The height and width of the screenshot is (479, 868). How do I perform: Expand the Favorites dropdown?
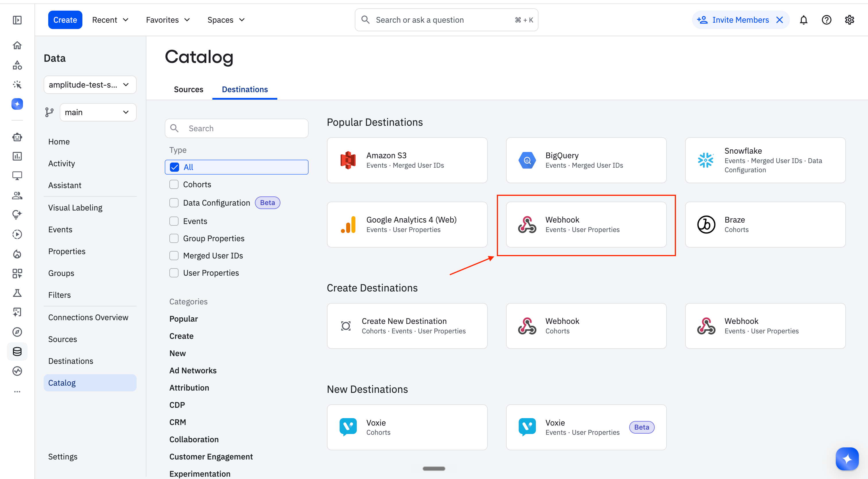(x=168, y=20)
